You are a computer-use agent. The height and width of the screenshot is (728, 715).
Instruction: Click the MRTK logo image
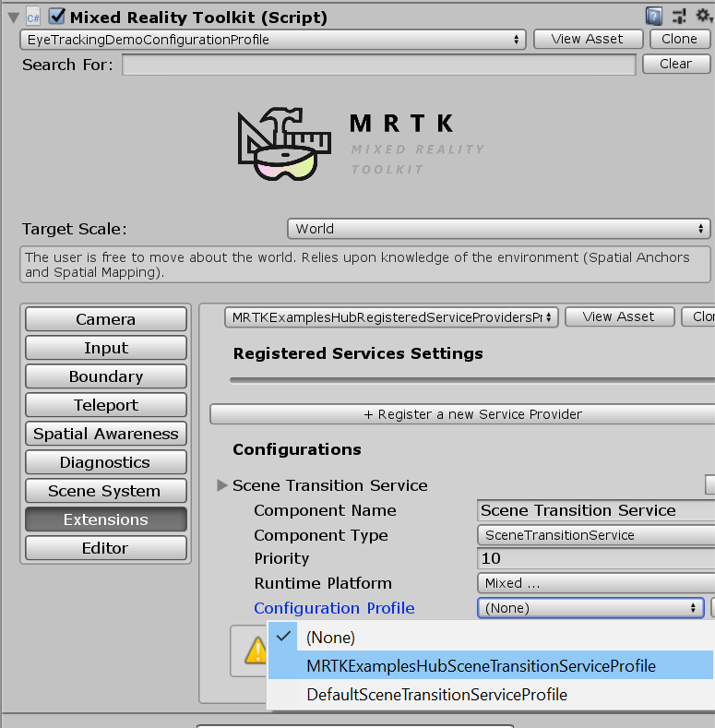tap(361, 144)
